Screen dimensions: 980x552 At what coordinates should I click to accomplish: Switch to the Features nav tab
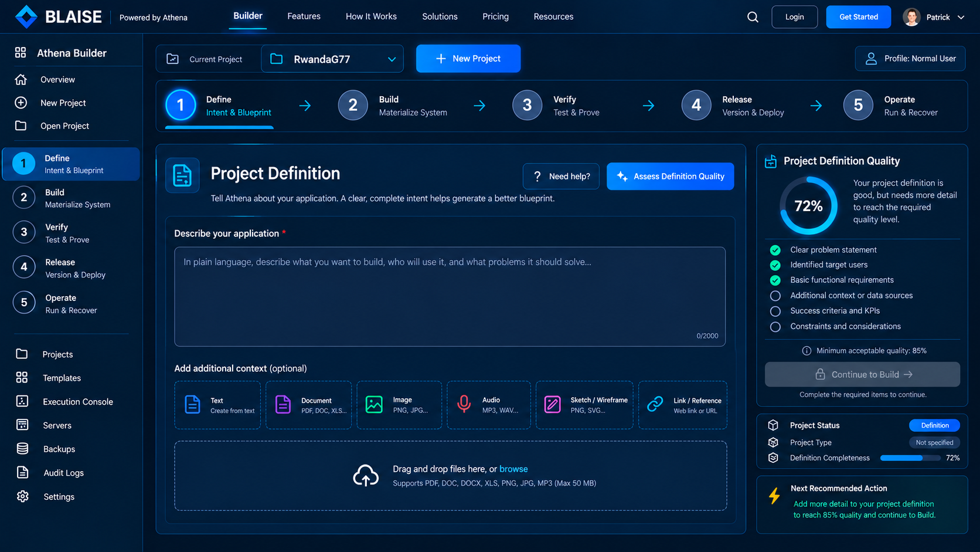(304, 16)
